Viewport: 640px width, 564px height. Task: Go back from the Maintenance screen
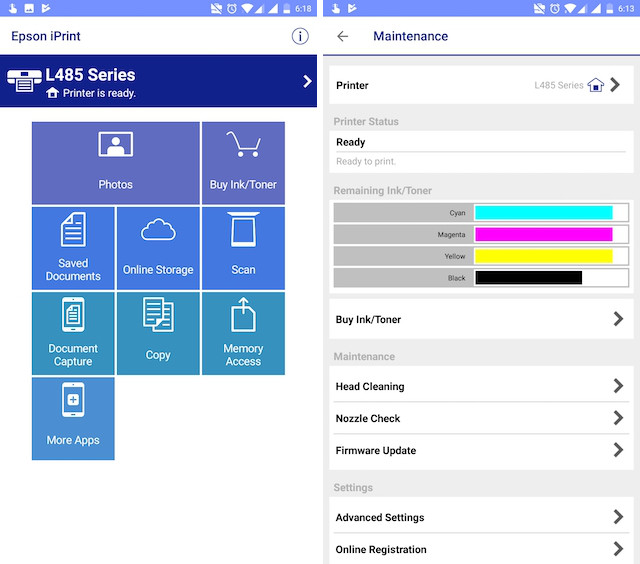(343, 36)
